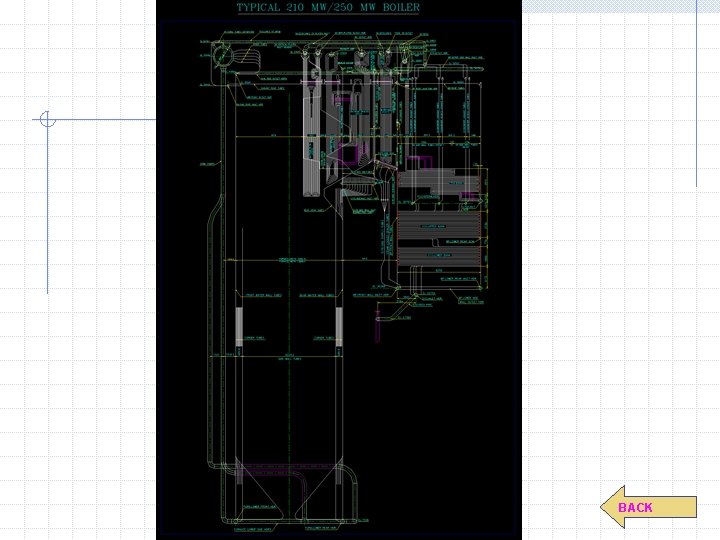Click the bottom ash hopper V-shaped section
This screenshot has width=720, height=540.
[289, 489]
